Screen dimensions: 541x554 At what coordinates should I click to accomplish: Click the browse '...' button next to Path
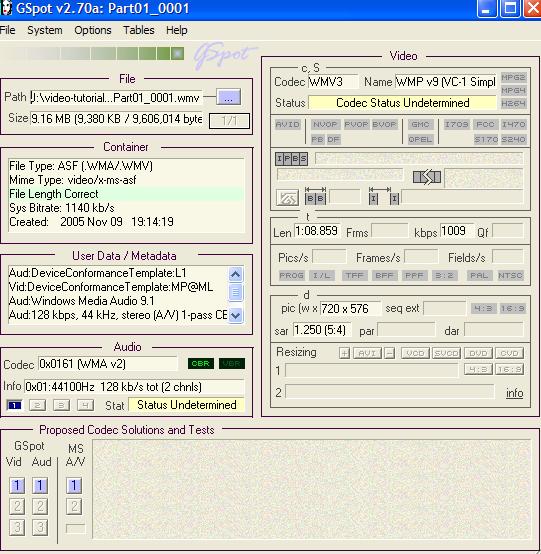point(228,97)
